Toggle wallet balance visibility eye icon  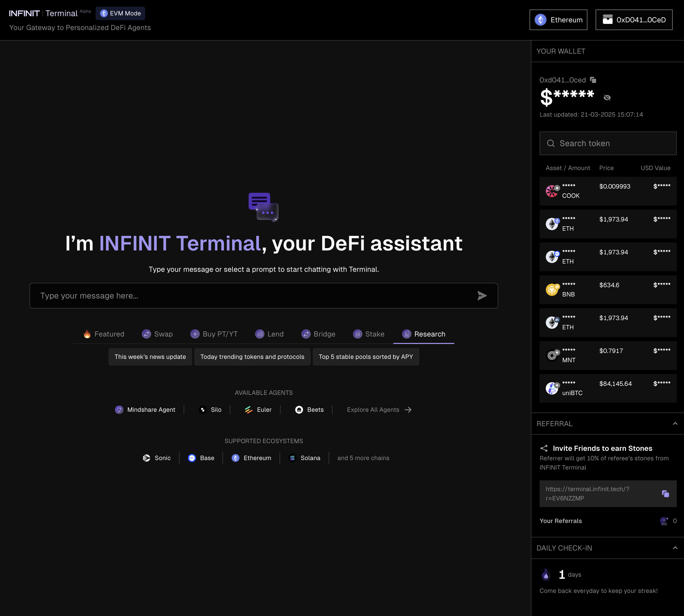[x=607, y=98]
